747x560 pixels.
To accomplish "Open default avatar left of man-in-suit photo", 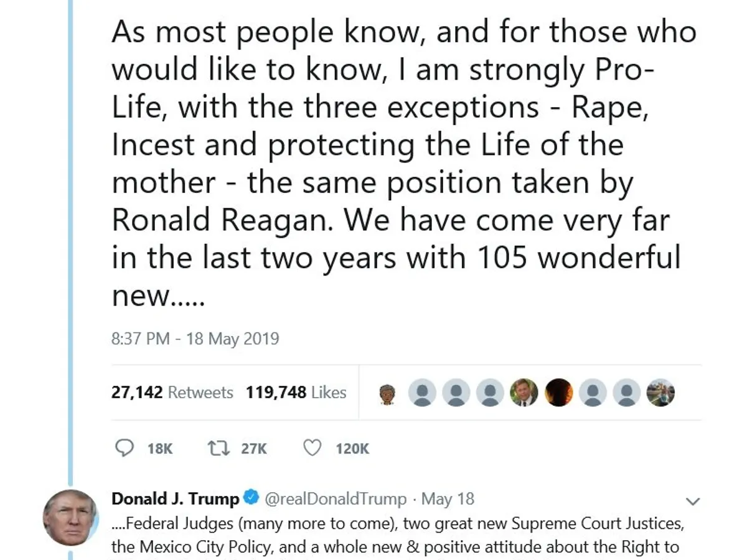I will [x=490, y=393].
